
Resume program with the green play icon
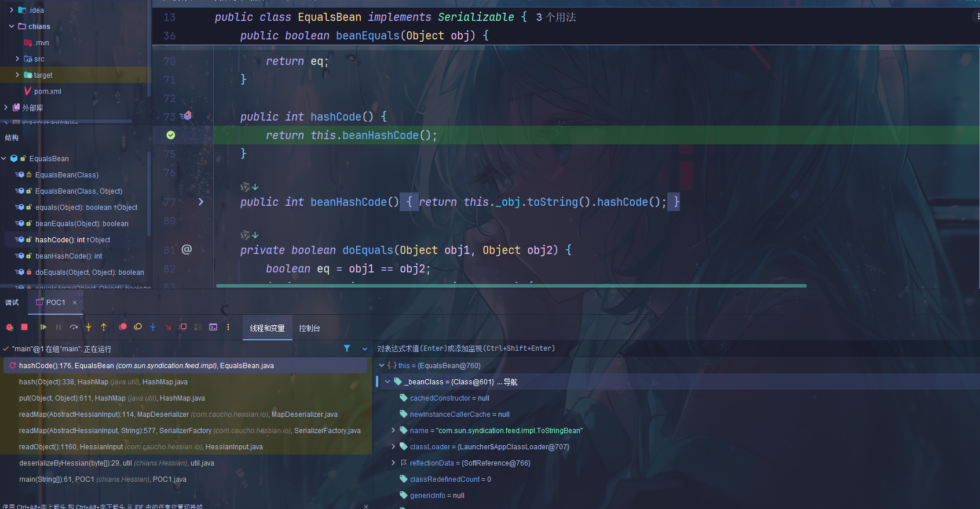(x=43, y=328)
